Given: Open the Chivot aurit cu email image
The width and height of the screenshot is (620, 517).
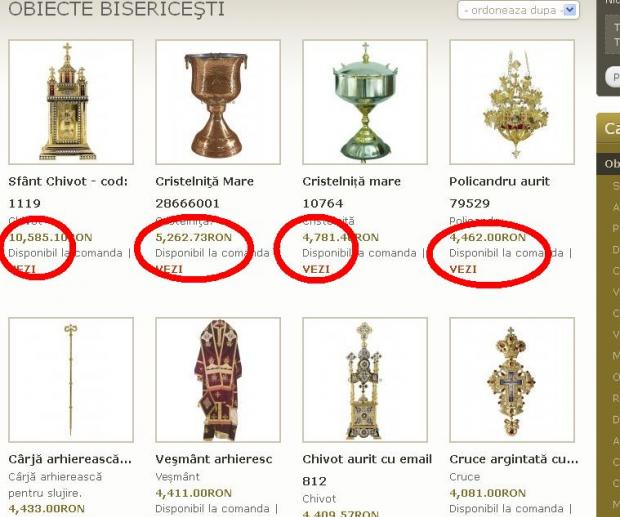Looking at the screenshot, I should pos(365,380).
